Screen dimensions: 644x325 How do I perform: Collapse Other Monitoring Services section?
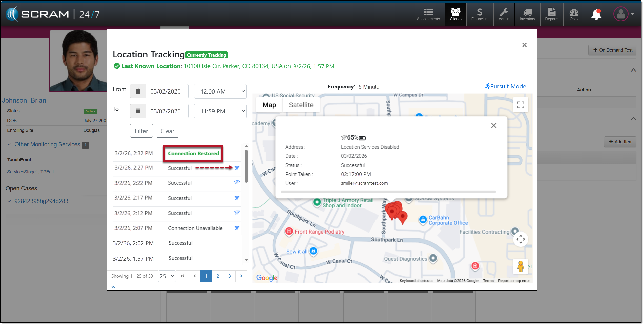[x=9, y=145]
